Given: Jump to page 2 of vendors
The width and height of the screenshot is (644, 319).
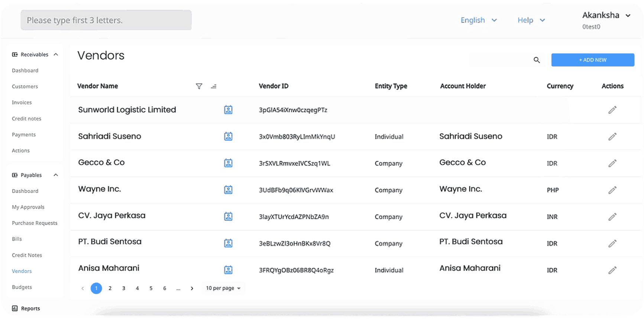Looking at the screenshot, I should tap(110, 288).
